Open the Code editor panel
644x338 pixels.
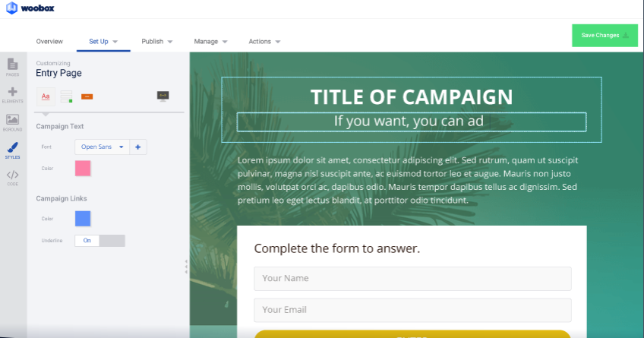coord(12,178)
